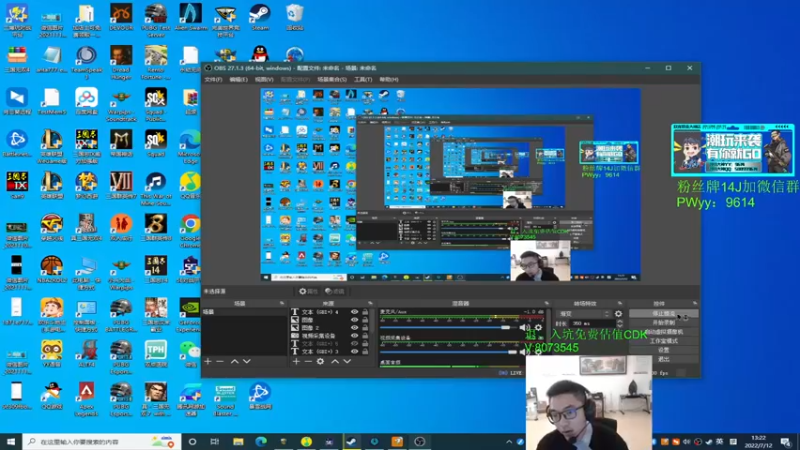Viewport: 800px width, 450px height.
Task: Open the 帮助(H) menu in OBS
Action: (x=389, y=80)
